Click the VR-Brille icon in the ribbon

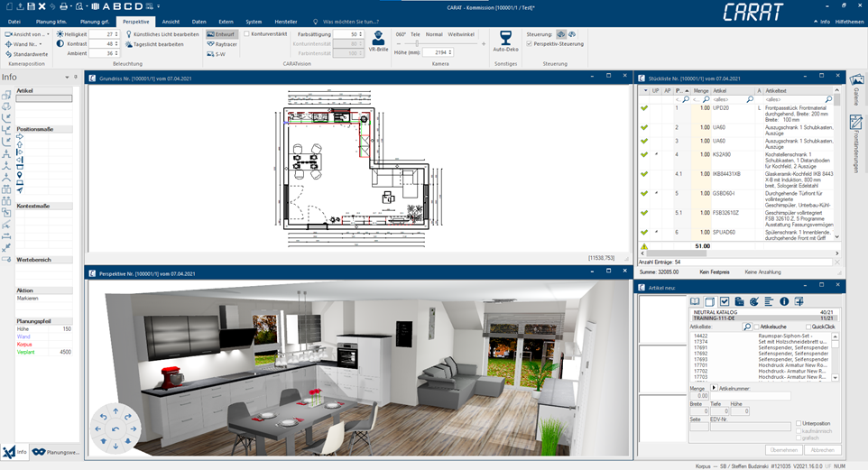[379, 41]
